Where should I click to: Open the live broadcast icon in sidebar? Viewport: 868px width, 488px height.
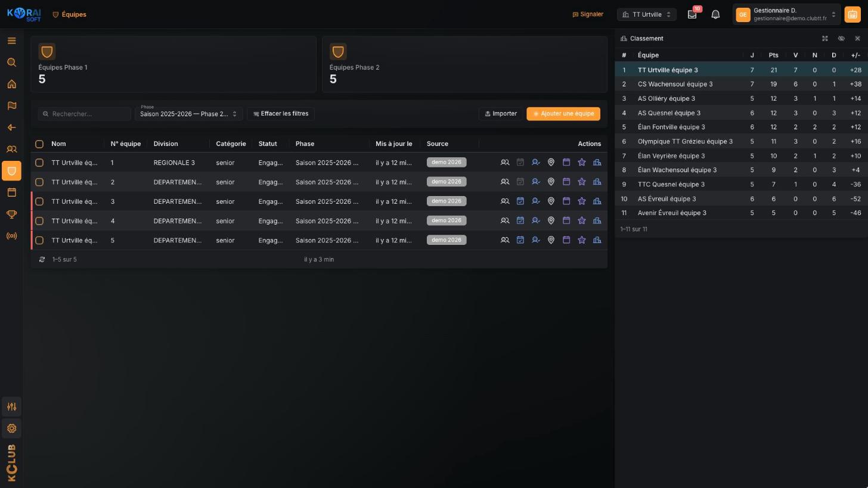tap(11, 236)
